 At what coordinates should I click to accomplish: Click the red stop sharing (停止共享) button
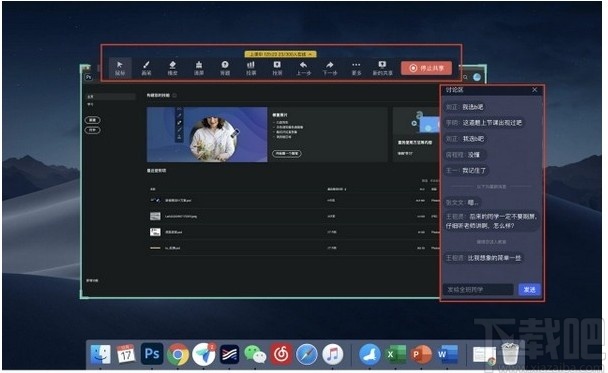(427, 68)
